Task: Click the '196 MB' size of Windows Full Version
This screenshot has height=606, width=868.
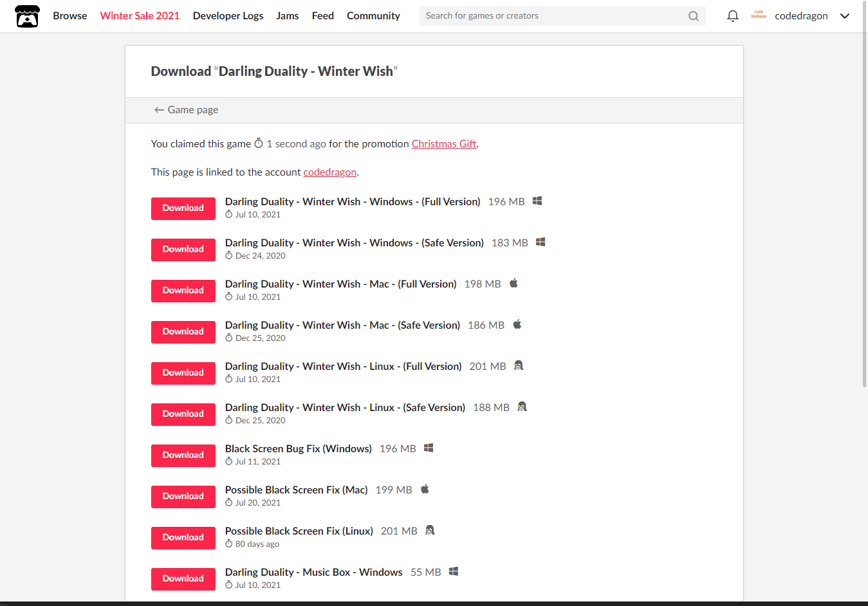Action: 506,201
